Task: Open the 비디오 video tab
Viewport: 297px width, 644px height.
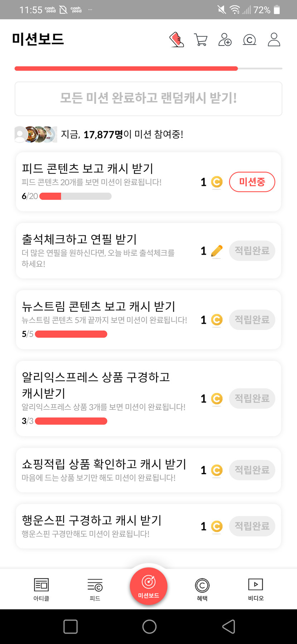Action: click(256, 589)
